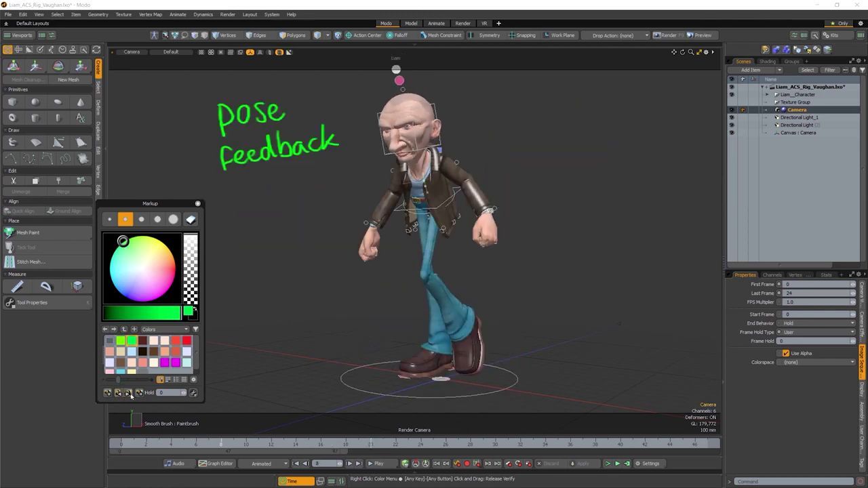The width and height of the screenshot is (868, 488).
Task: Click the Action Center tool
Action: click(363, 35)
